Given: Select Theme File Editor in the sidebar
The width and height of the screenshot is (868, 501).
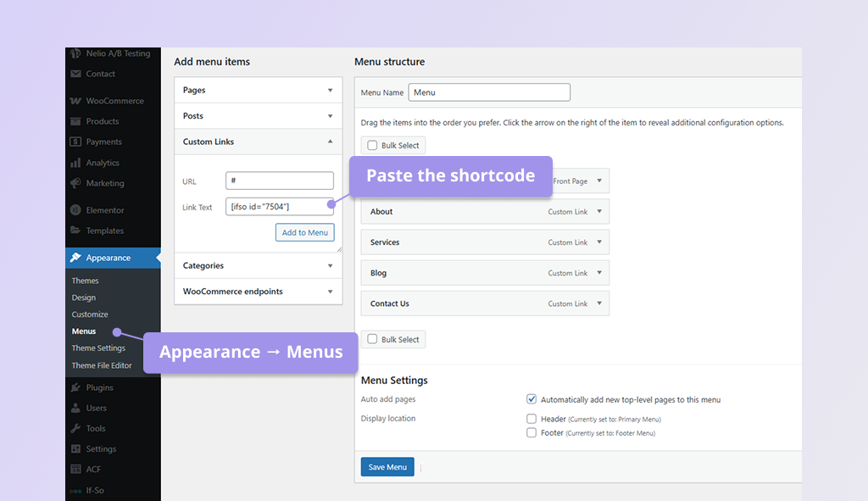Looking at the screenshot, I should (101, 365).
